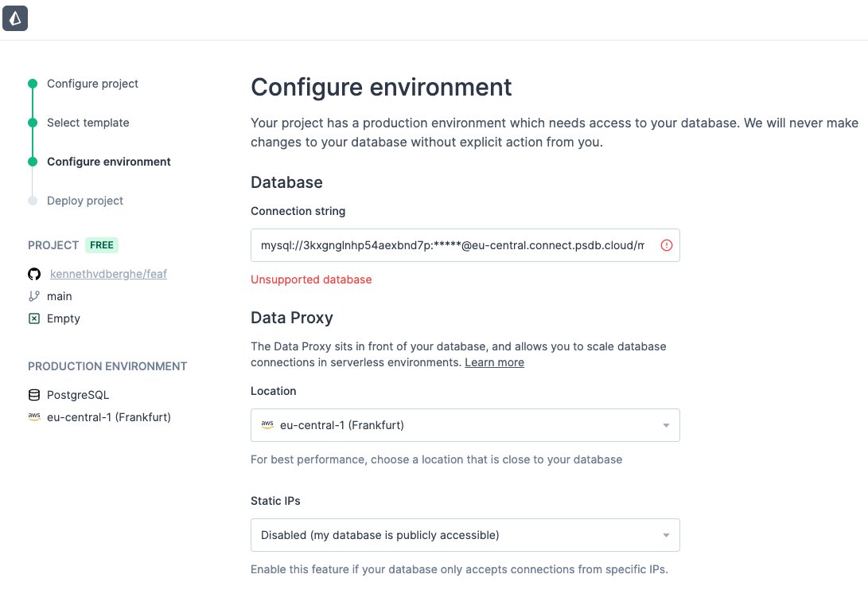Click the Unsupported database error message

pos(311,279)
